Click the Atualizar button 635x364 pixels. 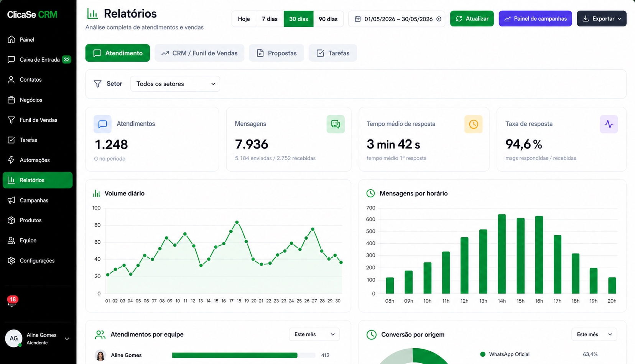[x=472, y=18]
